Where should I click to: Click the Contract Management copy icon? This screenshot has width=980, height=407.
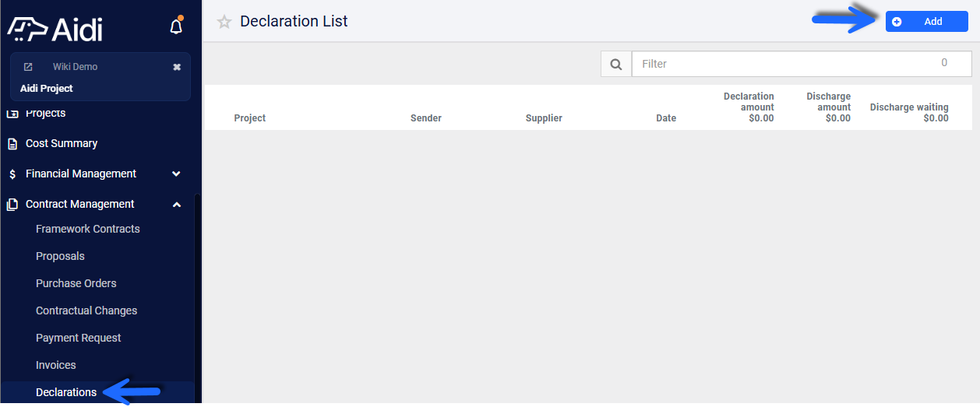click(12, 205)
